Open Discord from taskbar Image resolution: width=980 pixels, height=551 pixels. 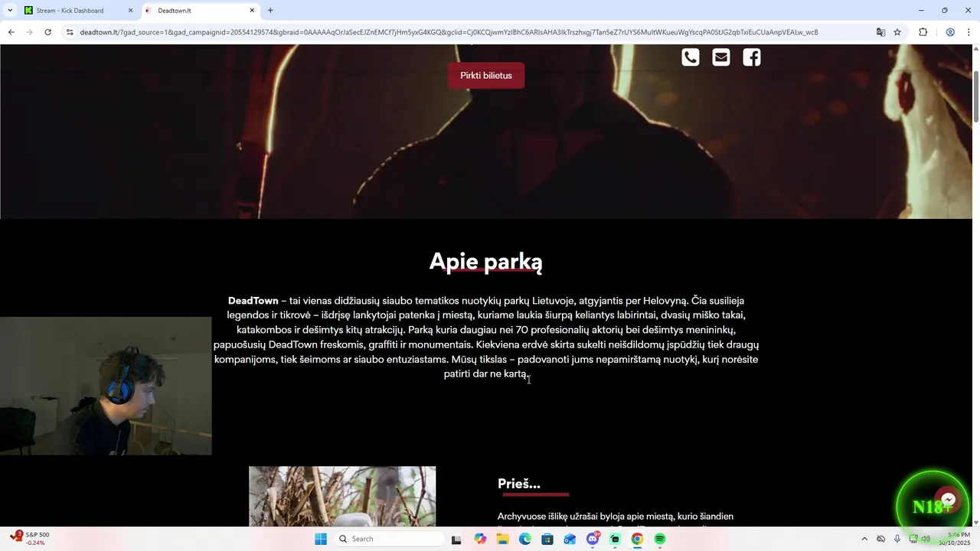click(x=593, y=539)
